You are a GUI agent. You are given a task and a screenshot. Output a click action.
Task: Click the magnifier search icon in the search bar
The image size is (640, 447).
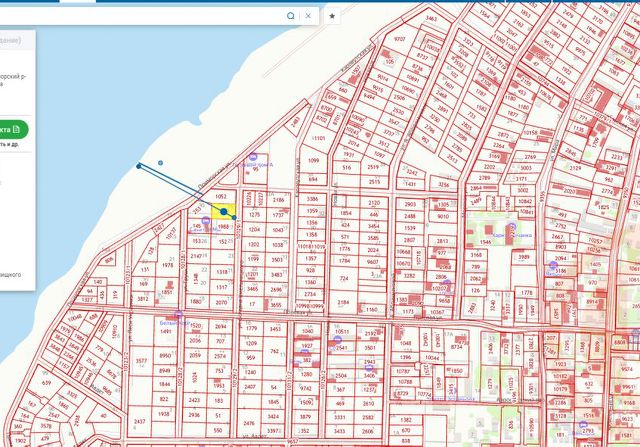pos(291,16)
